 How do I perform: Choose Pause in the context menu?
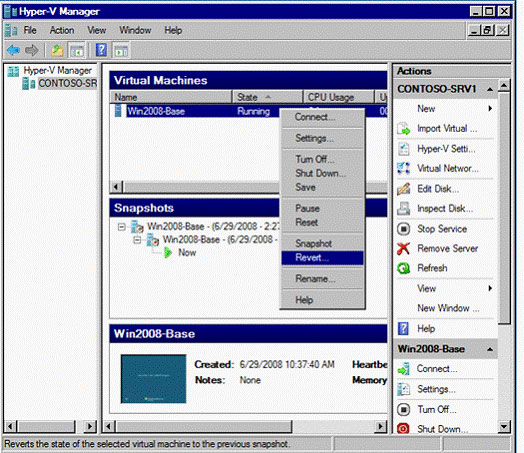coord(322,208)
